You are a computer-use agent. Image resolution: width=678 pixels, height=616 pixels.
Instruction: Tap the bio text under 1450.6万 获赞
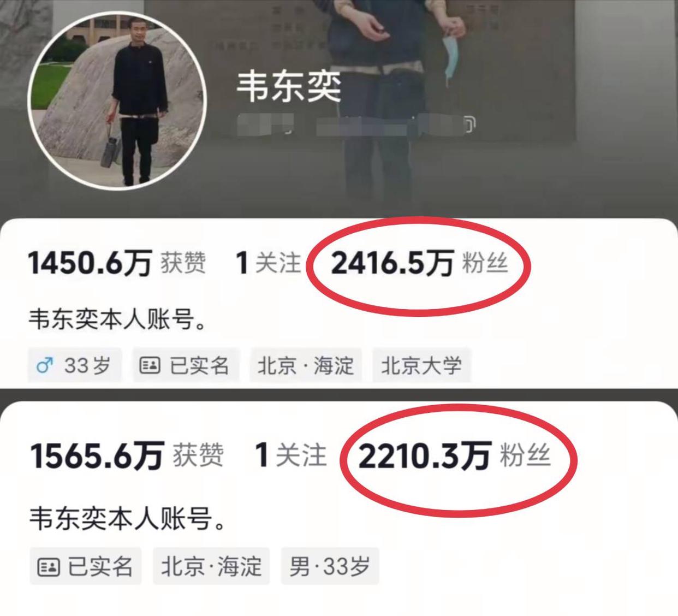coord(118,318)
